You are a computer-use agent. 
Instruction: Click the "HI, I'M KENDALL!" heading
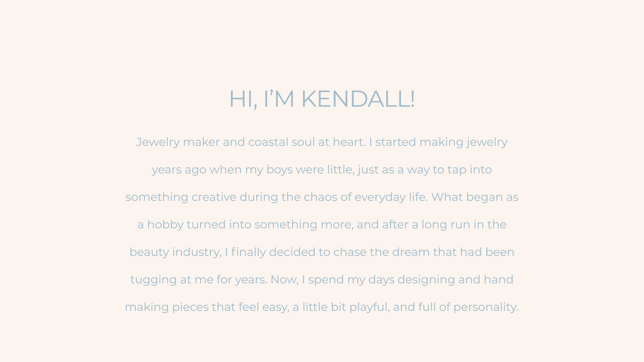(322, 99)
